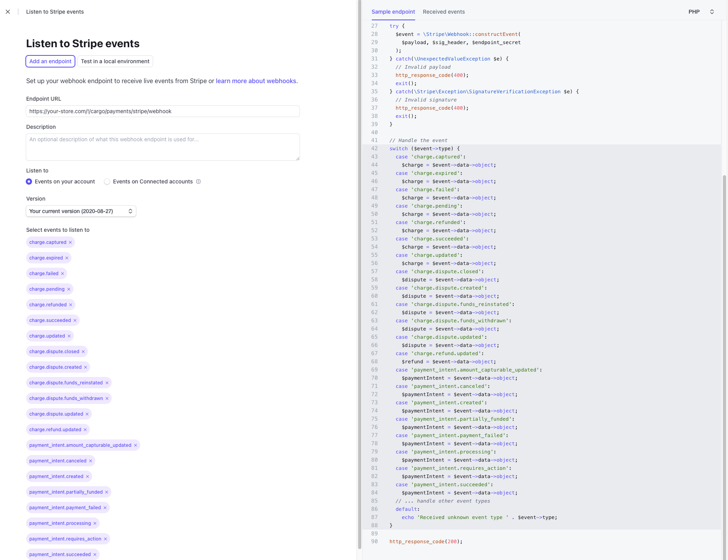Remove the charge.dispute.funds_withdrawn event tag
Image resolution: width=728 pixels, height=560 pixels.
pyautogui.click(x=107, y=398)
